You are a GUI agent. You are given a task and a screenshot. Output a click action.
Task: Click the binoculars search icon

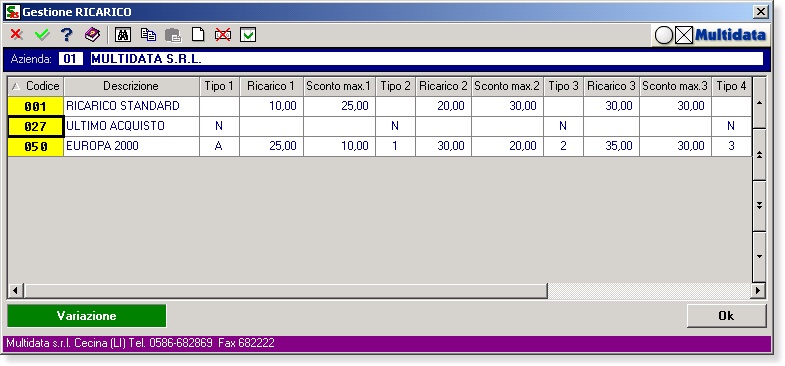coord(123,35)
